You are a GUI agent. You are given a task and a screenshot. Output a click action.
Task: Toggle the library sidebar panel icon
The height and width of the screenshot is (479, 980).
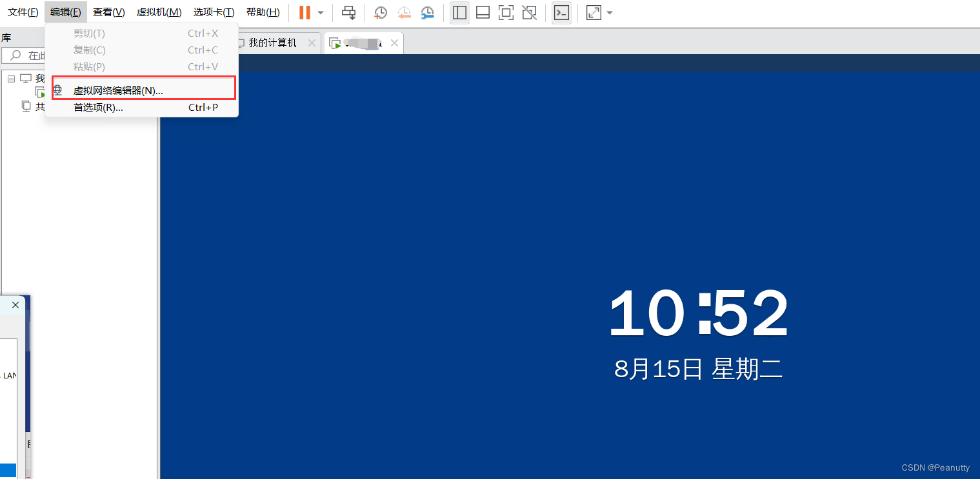(459, 12)
